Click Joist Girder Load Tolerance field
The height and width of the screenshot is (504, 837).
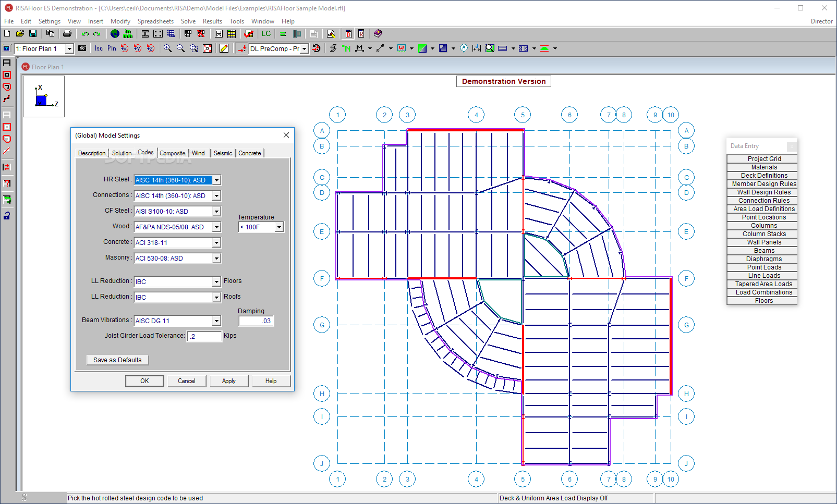[204, 337]
